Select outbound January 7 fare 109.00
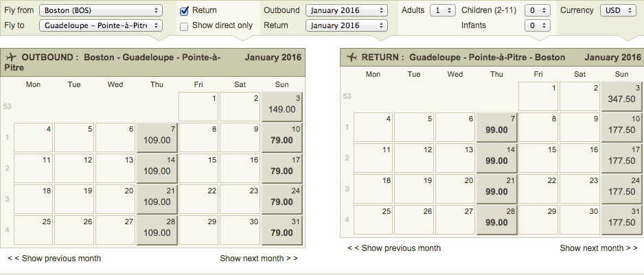This screenshot has width=644, height=275. click(157, 137)
